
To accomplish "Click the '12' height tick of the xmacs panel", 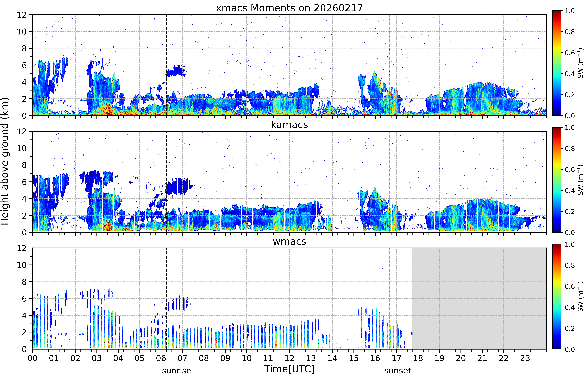I will click(x=22, y=15).
